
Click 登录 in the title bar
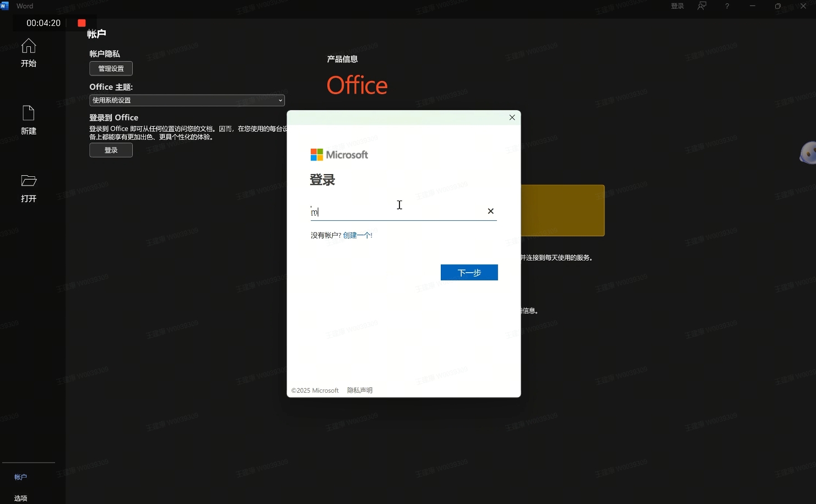pos(677,6)
